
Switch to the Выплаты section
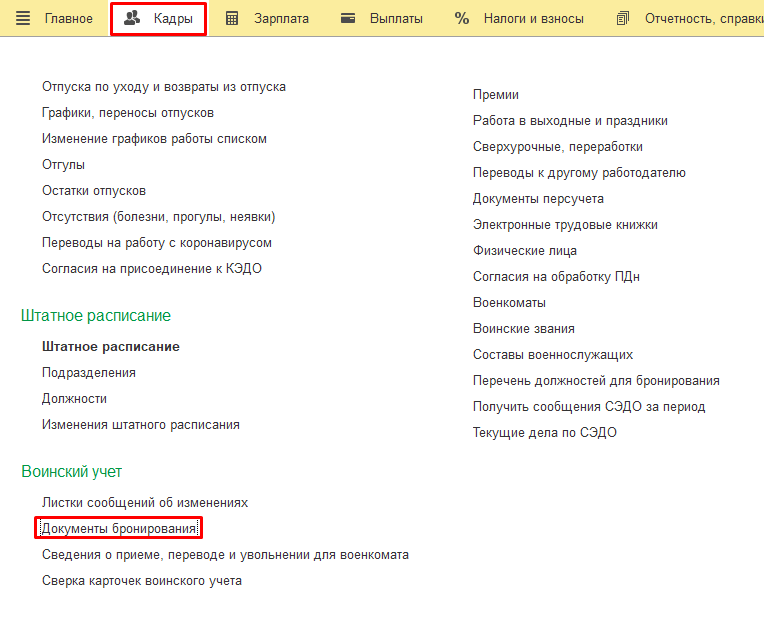396,19
